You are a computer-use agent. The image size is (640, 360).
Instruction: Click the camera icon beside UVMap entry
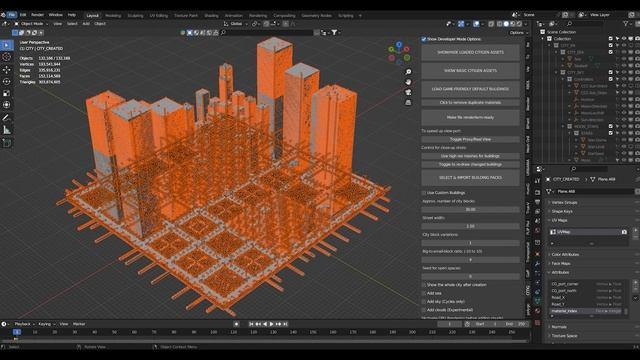[624, 232]
